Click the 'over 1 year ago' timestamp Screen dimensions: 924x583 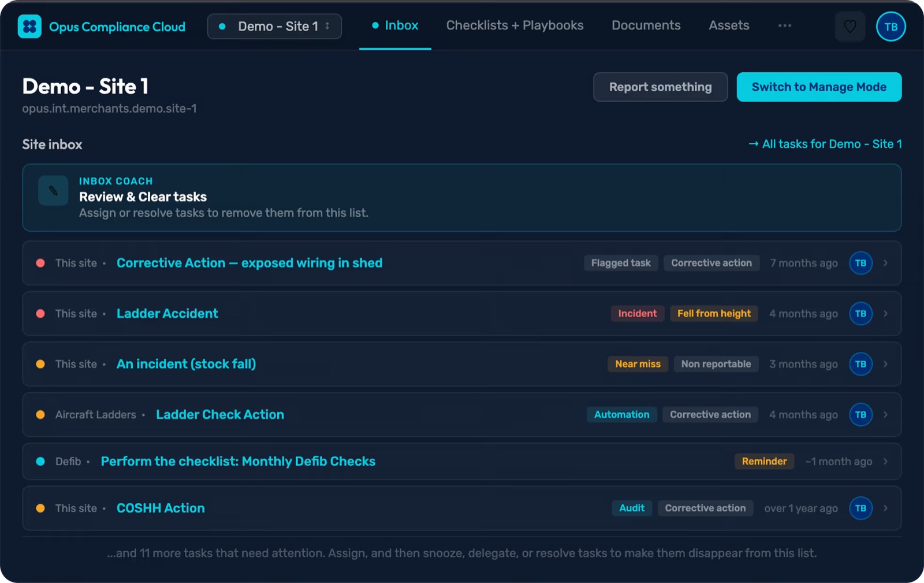click(801, 508)
